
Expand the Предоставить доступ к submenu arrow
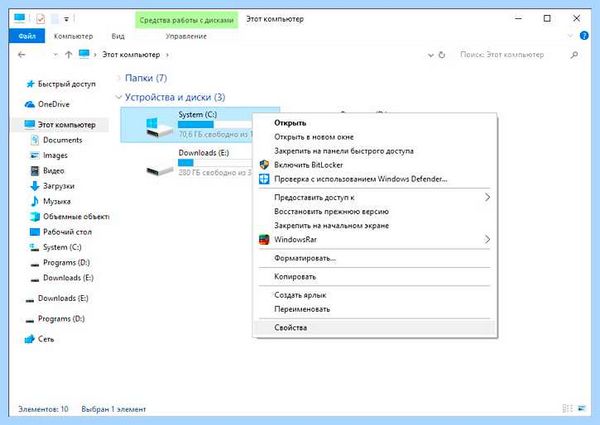(x=487, y=197)
